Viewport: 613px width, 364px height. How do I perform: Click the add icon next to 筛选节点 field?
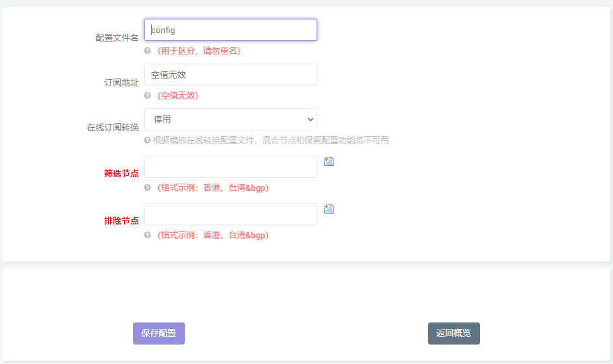point(329,162)
